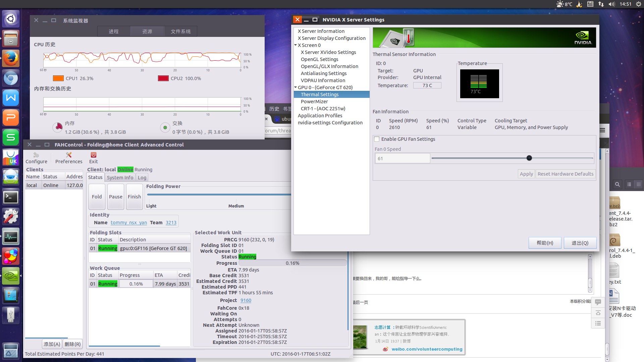Image resolution: width=644 pixels, height=362 pixels.
Task: Open the System Info tab in FAHControl
Action: [x=120, y=178]
